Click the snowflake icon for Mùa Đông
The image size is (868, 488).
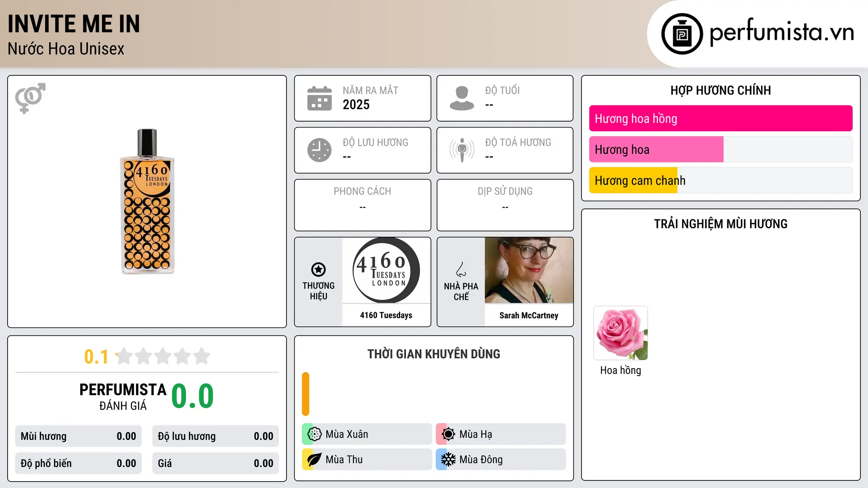coord(448,460)
